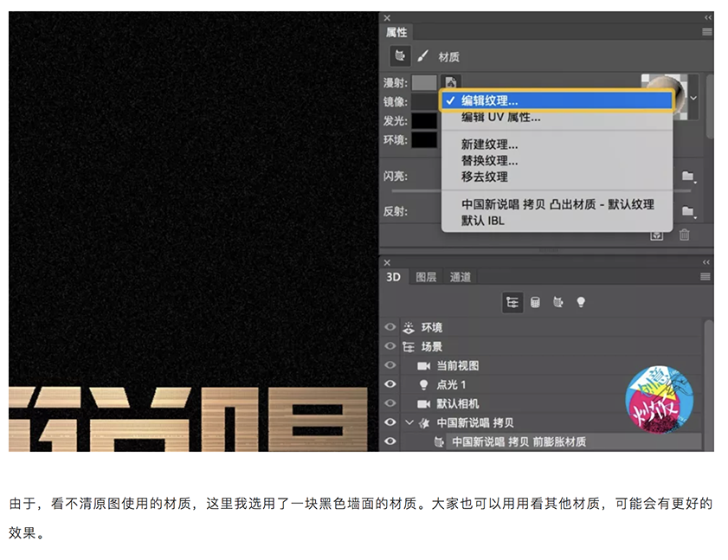Select 中国新说唱 拷贝 凸出材质 - 默认纹理 entry
Screen dimensions: 728x560
(557, 204)
